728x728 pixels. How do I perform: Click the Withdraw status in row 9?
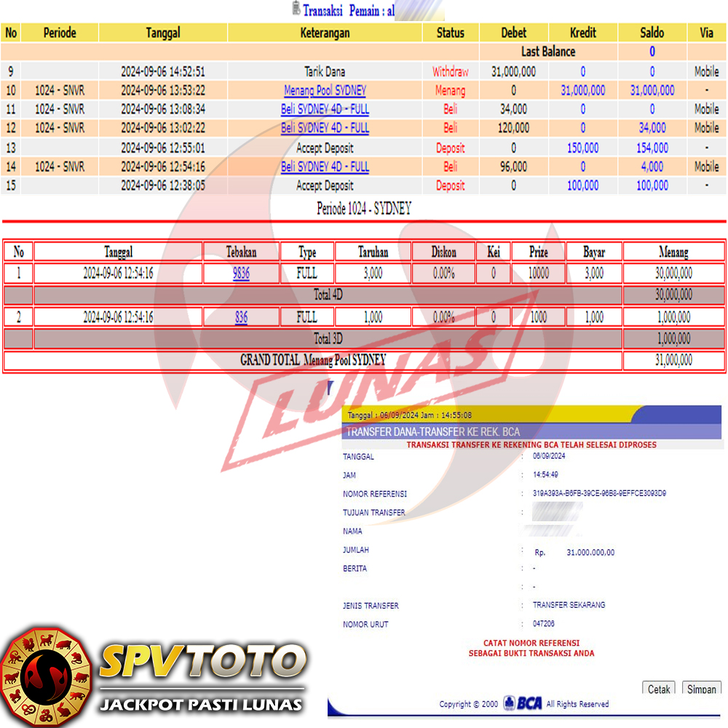point(451,72)
